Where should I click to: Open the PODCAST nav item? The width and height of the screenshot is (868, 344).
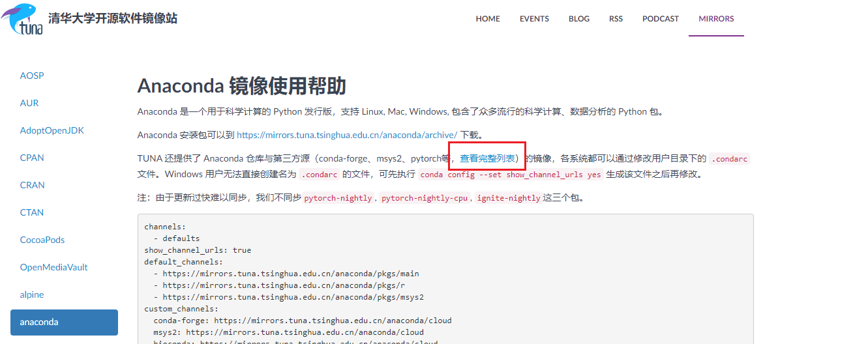661,19
